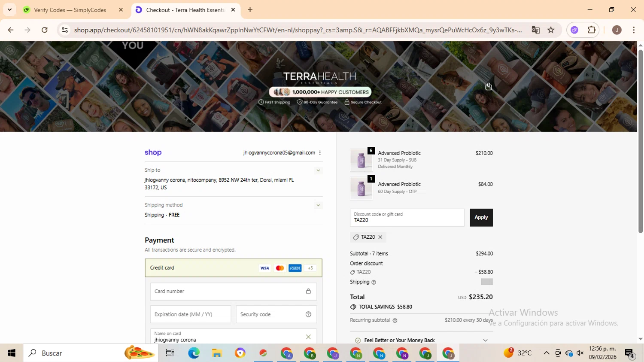Select the Checkout Terra Health tab

click(x=185, y=10)
